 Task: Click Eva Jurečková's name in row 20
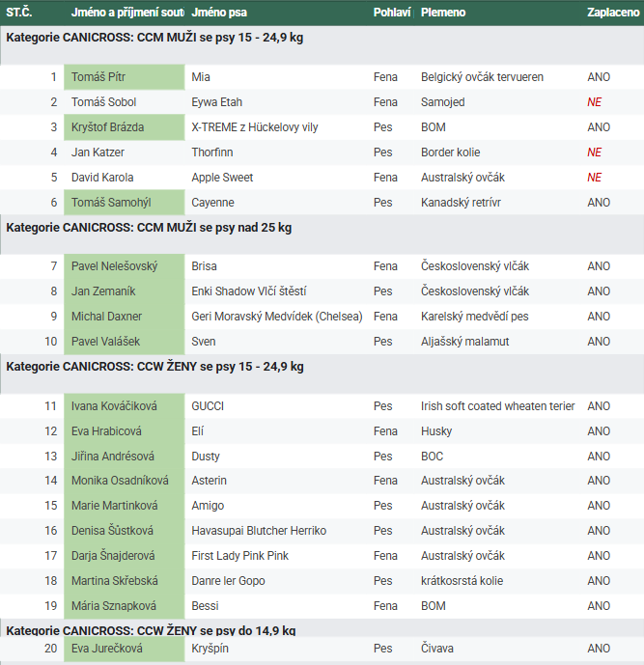[106, 649]
